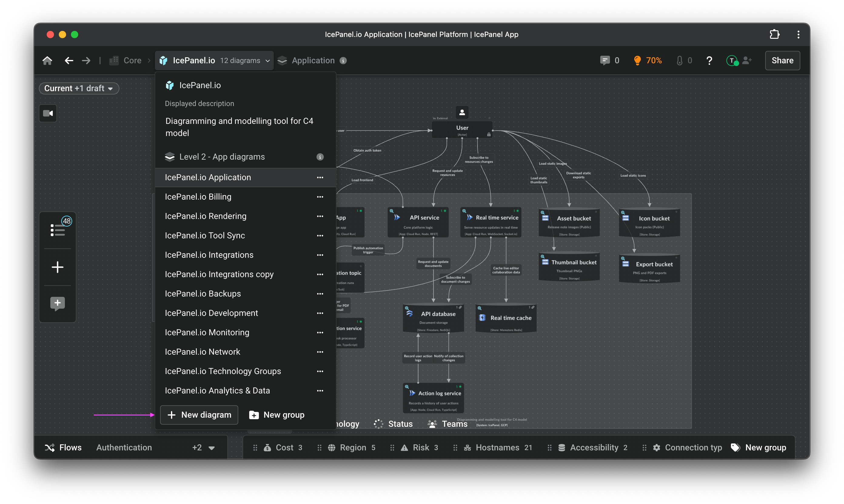The width and height of the screenshot is (844, 504).
Task: Open the comments icon in top bar
Action: (605, 61)
